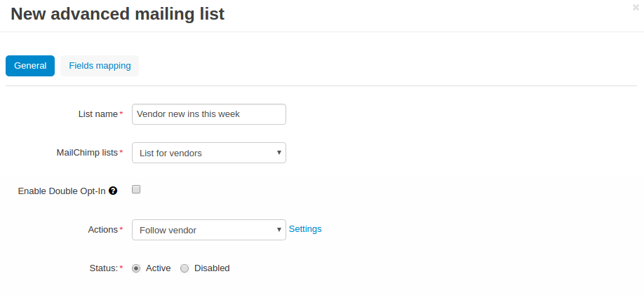Click the Follow vendor dropdown arrow
Screen dimensions: 644x295
[x=279, y=230]
